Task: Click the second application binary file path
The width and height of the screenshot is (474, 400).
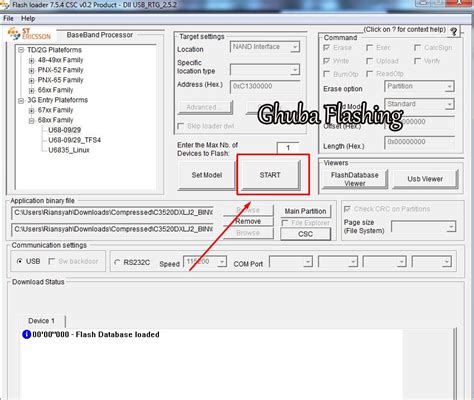Action: coord(113,229)
